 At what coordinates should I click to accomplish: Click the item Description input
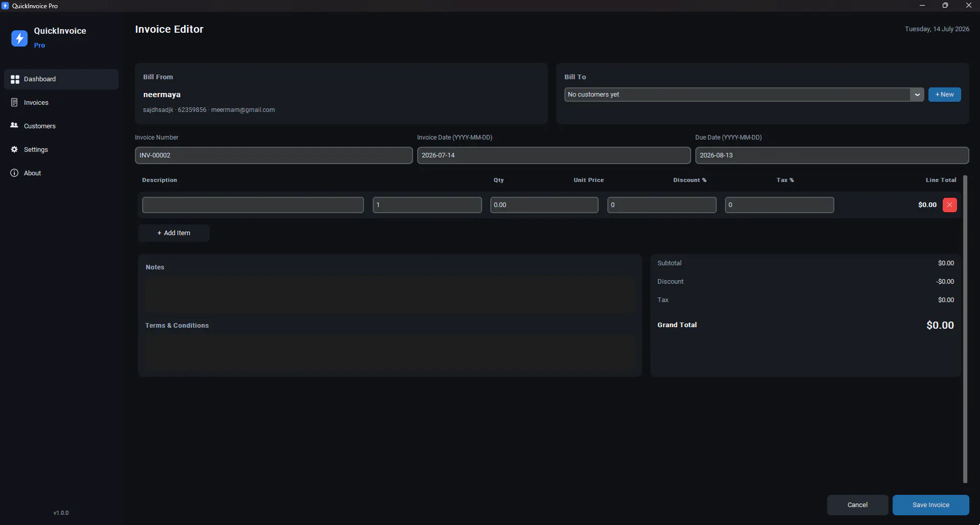pyautogui.click(x=253, y=205)
